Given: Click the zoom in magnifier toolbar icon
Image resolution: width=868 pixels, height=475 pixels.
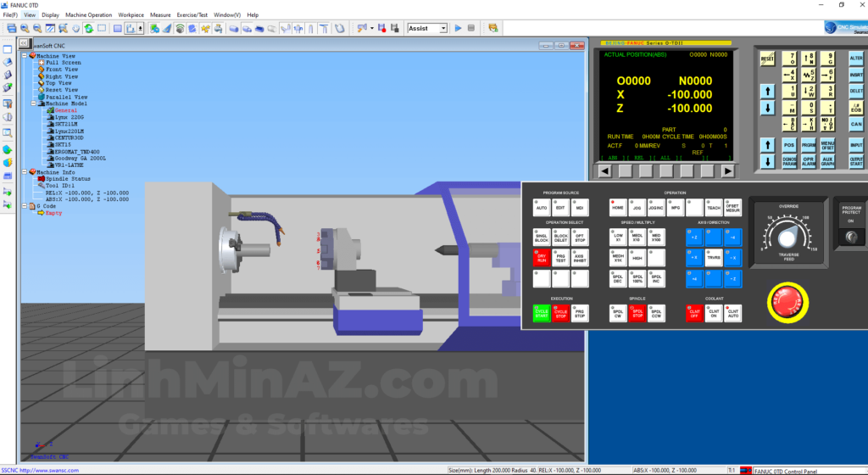Looking at the screenshot, I should pos(25,28).
